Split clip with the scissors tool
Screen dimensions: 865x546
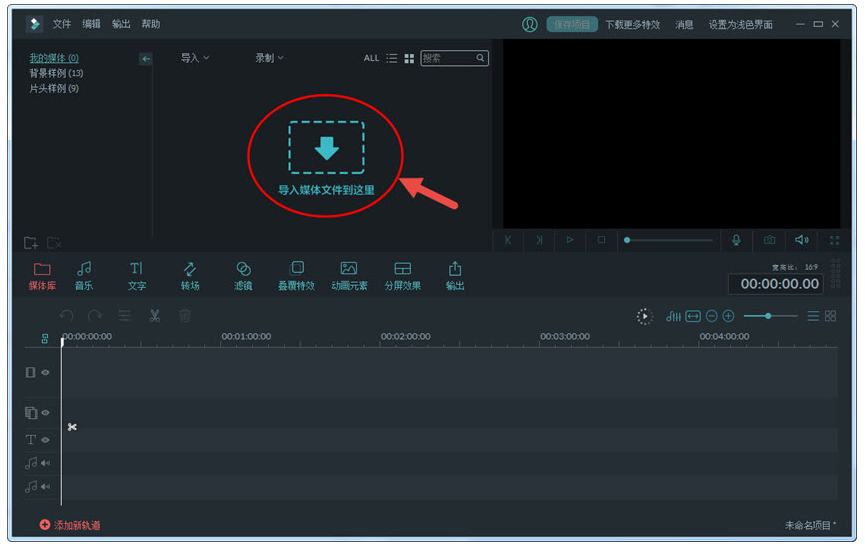tap(154, 316)
